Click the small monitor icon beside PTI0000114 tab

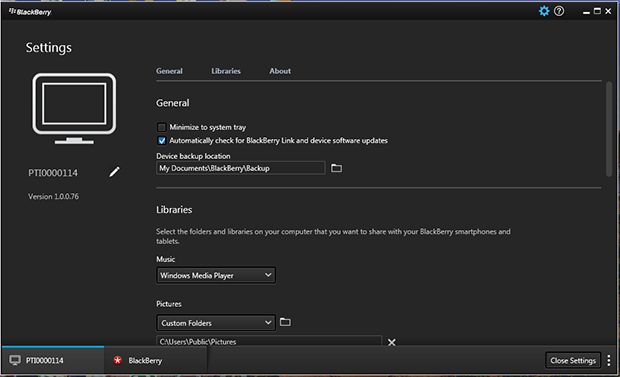15,360
